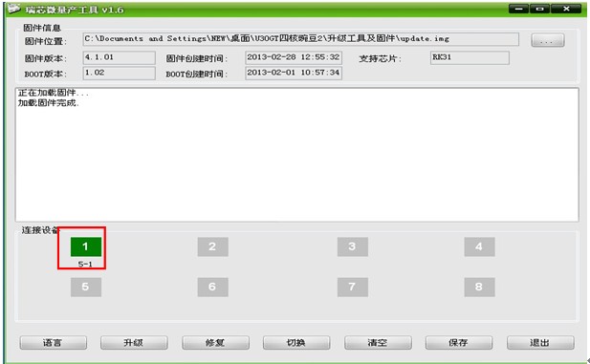Viewport: 590px width, 364px height.
Task: Select device slot 6
Action: click(212, 288)
